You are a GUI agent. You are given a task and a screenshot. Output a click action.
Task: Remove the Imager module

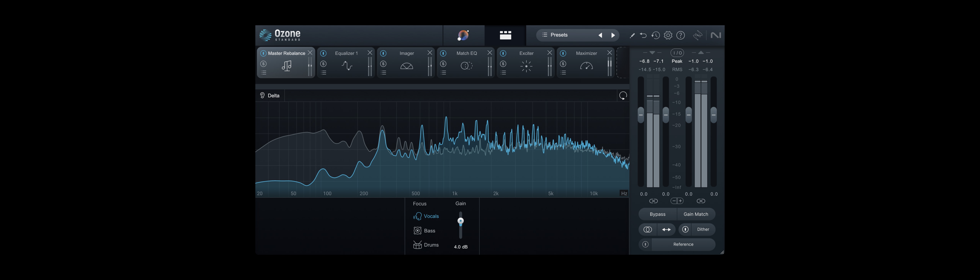coord(430,53)
